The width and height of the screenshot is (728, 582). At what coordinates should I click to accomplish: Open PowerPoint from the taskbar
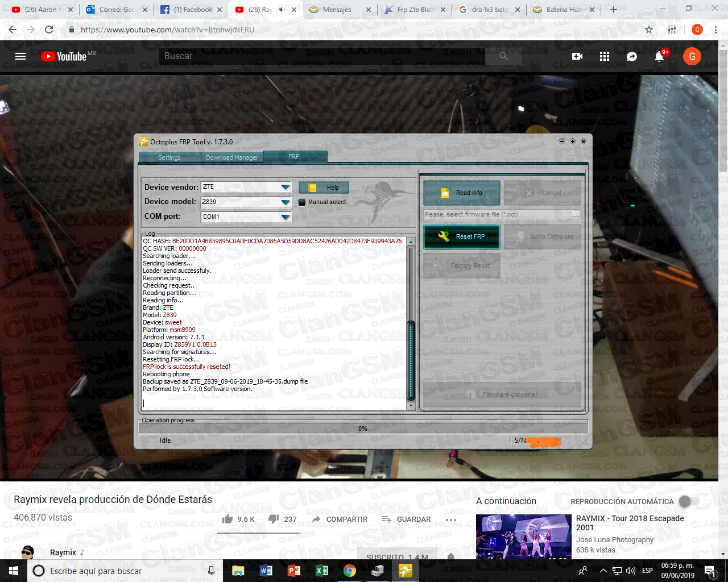pyautogui.click(x=293, y=571)
